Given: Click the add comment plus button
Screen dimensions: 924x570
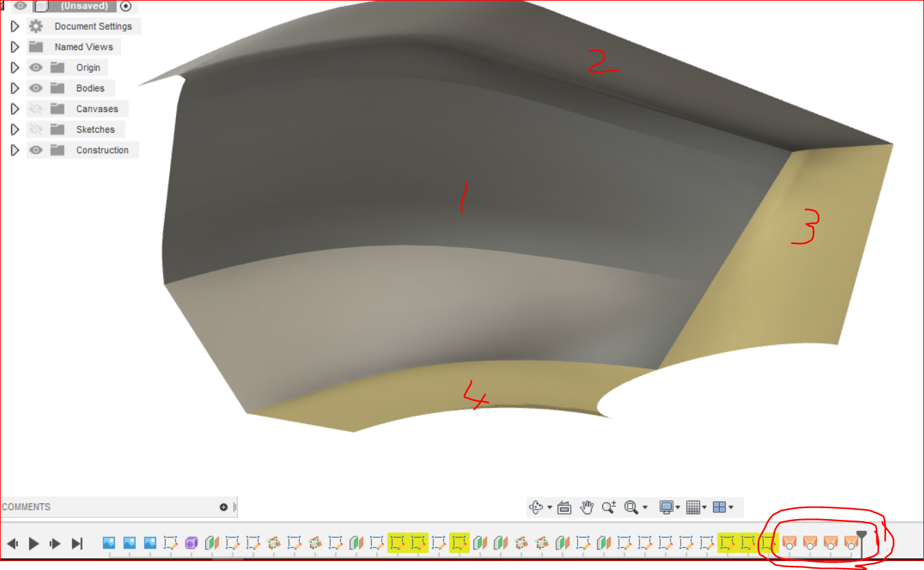Looking at the screenshot, I should click(223, 507).
